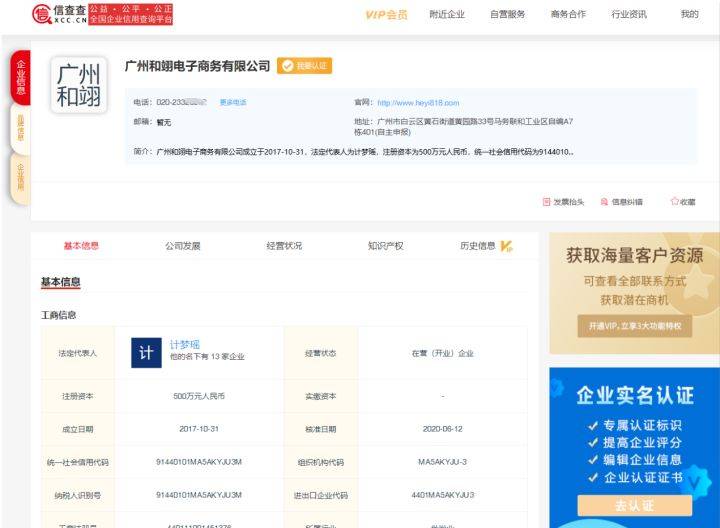Switch to the 历史信息 tab
Viewport: 720px width, 528px height.
(x=478, y=246)
